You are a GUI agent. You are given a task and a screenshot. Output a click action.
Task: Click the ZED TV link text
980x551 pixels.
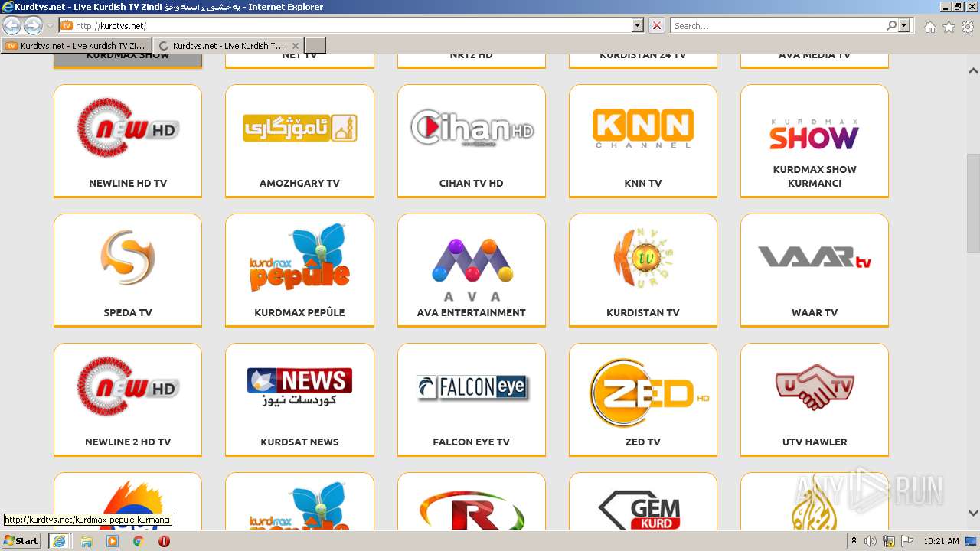coord(643,442)
